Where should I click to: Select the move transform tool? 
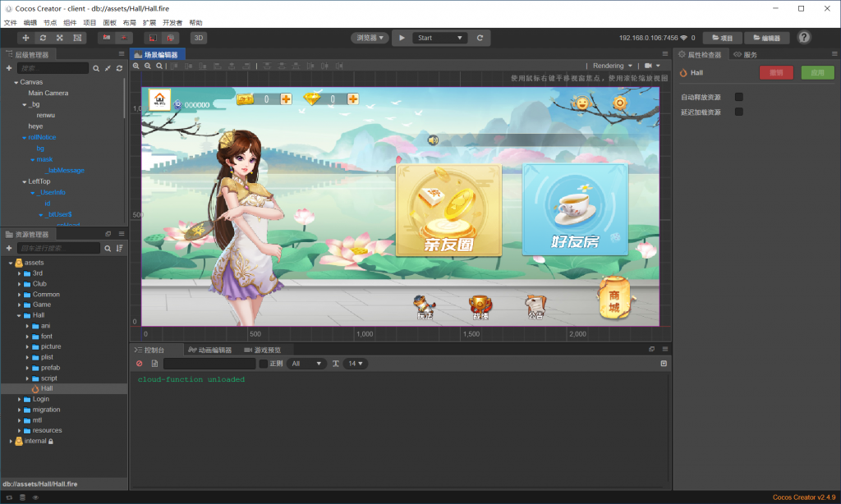click(x=25, y=38)
